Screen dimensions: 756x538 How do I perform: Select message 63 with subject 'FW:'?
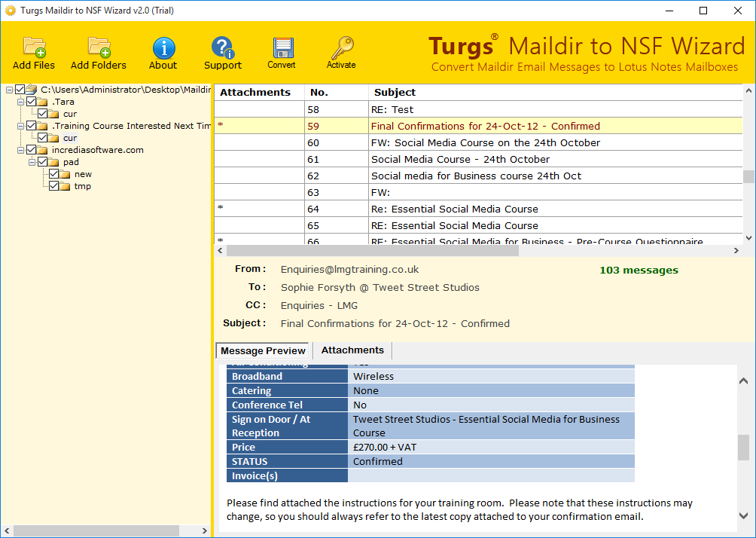click(x=478, y=192)
